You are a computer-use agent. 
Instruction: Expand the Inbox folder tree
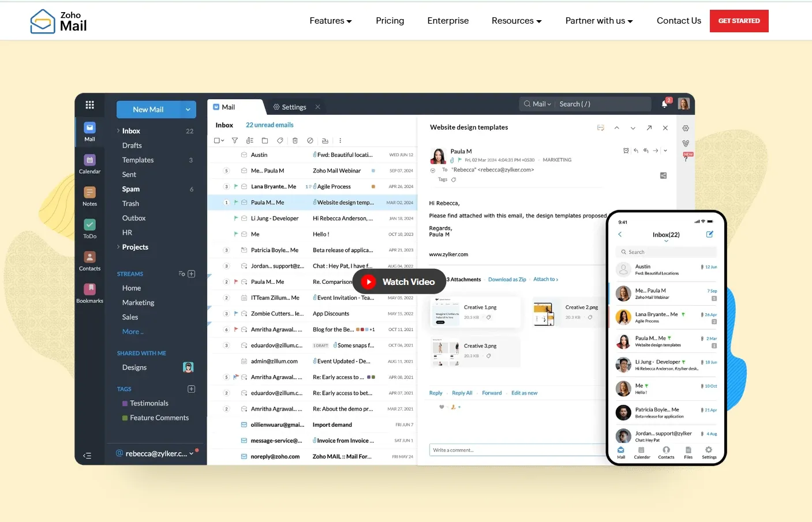click(x=118, y=131)
